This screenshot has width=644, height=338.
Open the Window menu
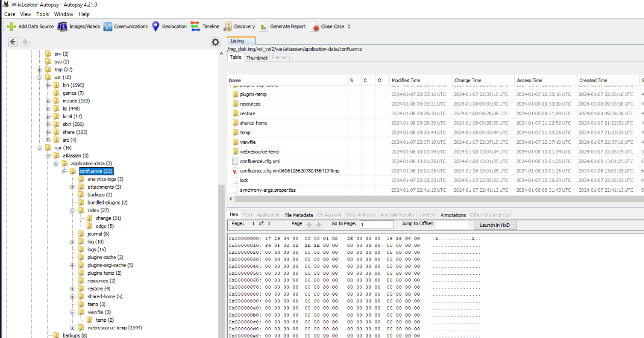[x=64, y=14]
